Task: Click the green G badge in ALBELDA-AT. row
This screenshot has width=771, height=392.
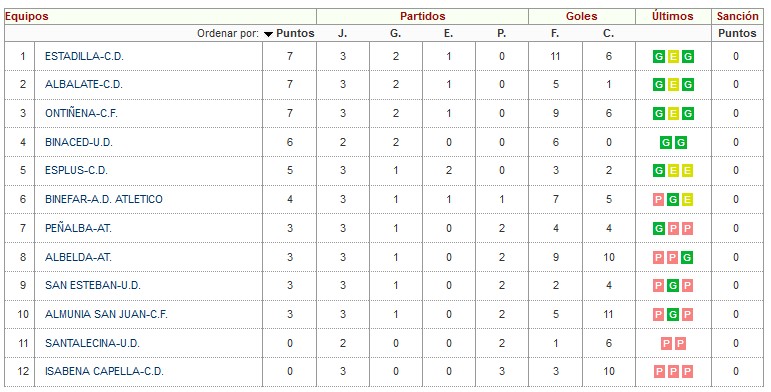Action: (x=687, y=257)
